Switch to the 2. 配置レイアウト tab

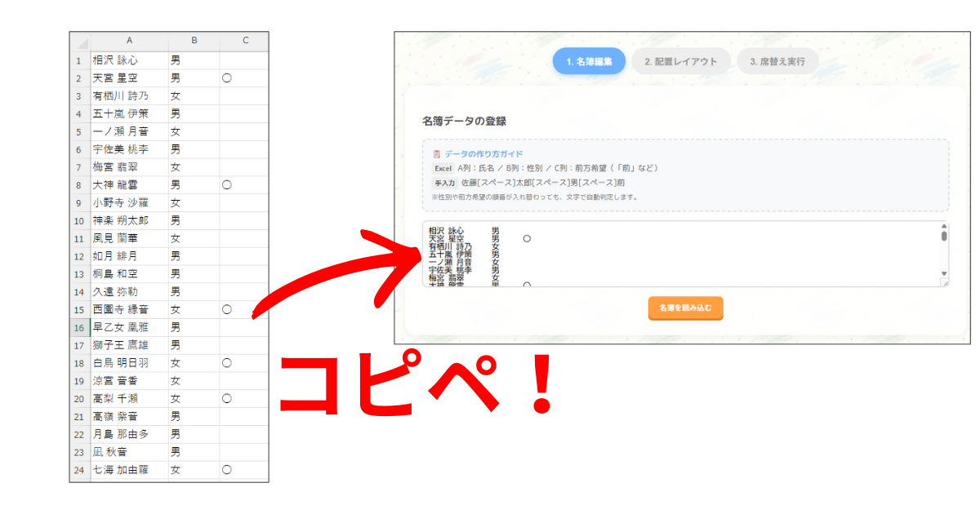[680, 61]
